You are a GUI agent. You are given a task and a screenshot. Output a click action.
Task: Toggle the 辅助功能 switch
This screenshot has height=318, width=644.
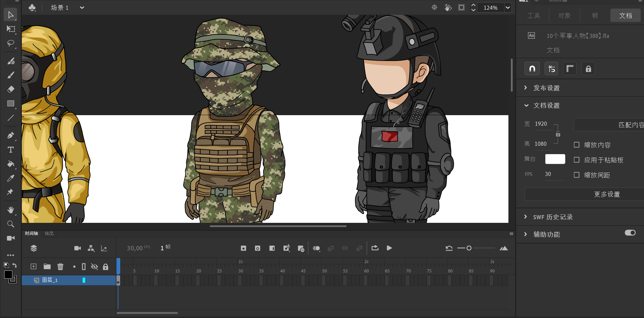click(630, 233)
